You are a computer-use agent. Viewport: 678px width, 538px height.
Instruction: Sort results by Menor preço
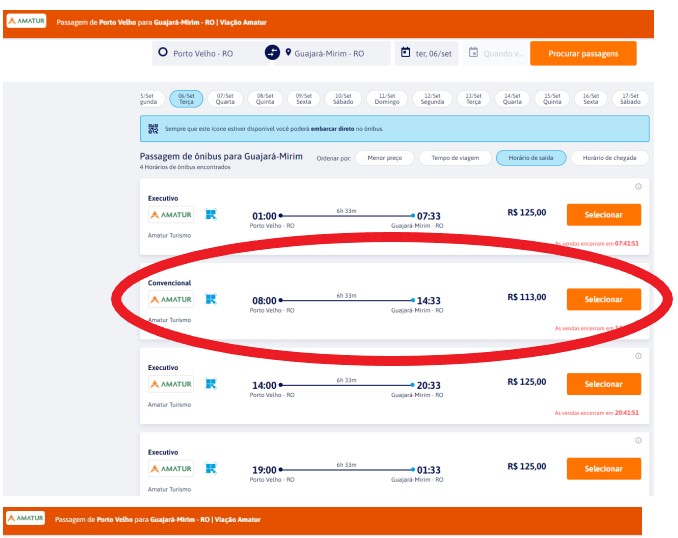tap(384, 158)
